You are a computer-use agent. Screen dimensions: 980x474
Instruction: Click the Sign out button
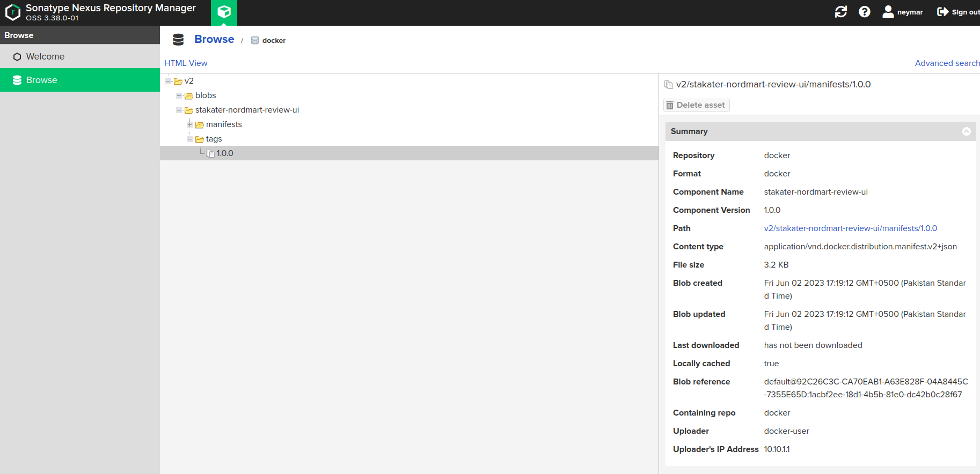(x=958, y=12)
